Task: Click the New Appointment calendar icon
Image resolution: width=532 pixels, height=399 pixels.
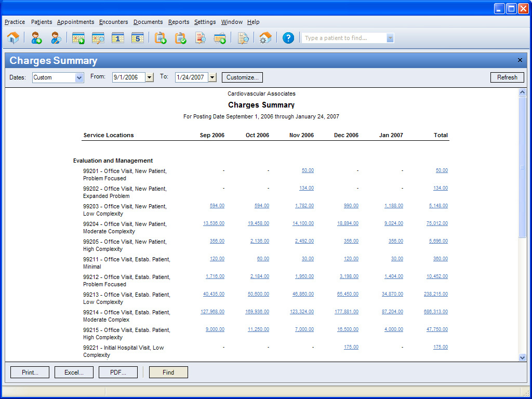Action: tap(78, 37)
